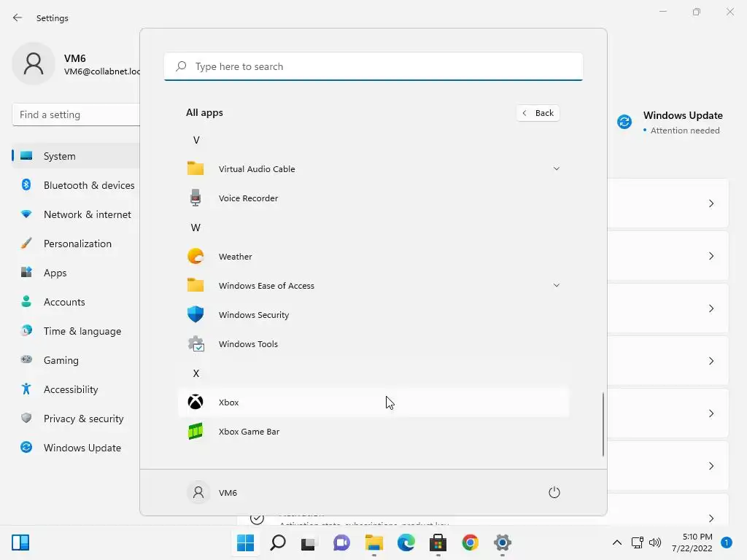747x560 pixels.
Task: Jump to letter W section header
Action: [x=196, y=227]
